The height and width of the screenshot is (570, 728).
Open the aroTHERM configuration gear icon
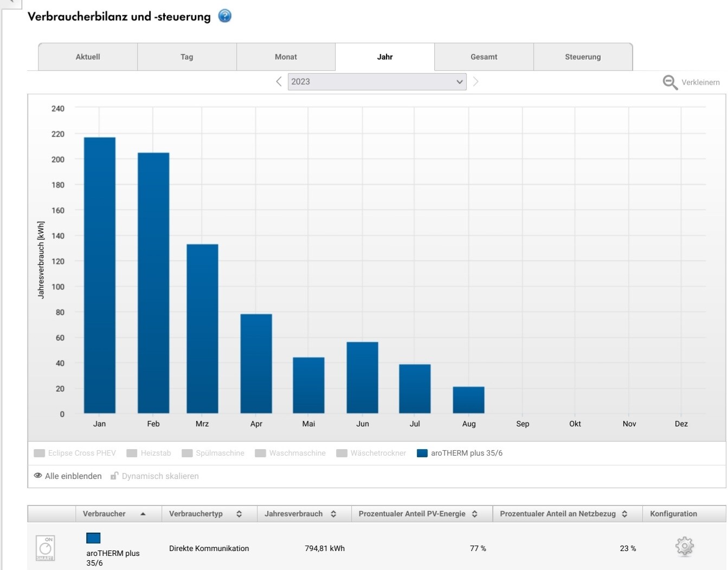(684, 546)
